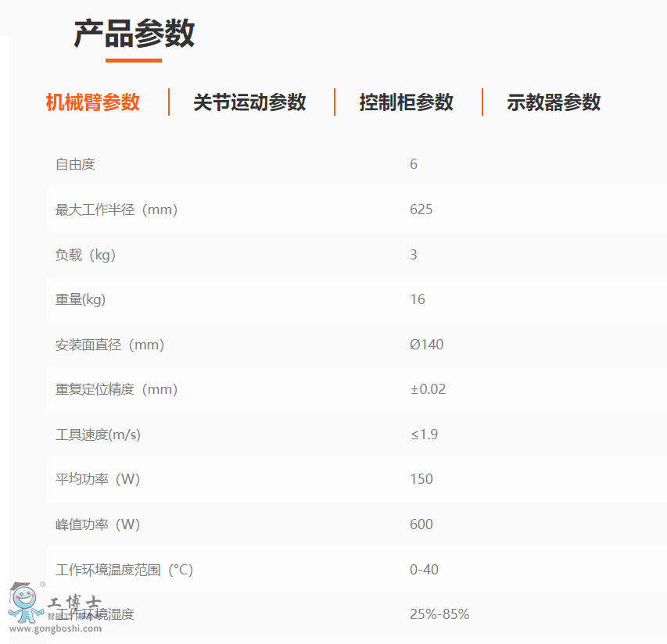This screenshot has width=667, height=644.
Task: Click the 0-40 temperature range value
Action: 424,570
